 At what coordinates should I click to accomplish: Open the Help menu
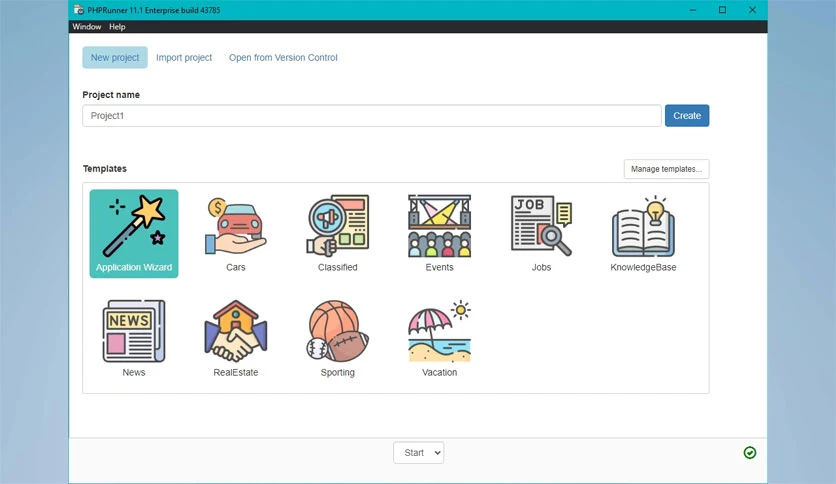117,27
